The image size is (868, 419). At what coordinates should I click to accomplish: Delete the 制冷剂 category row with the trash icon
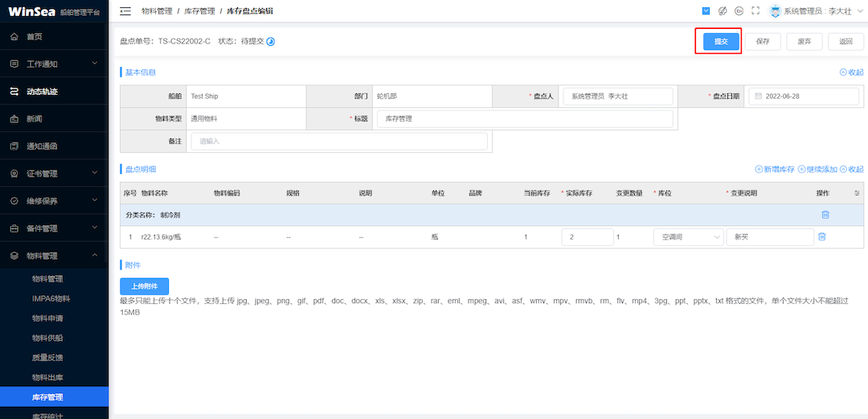click(825, 215)
